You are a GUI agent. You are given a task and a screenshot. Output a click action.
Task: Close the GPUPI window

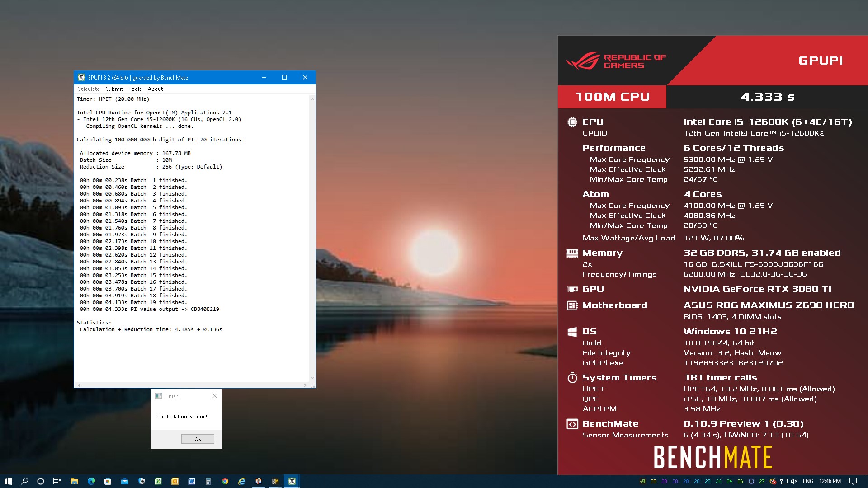305,77
